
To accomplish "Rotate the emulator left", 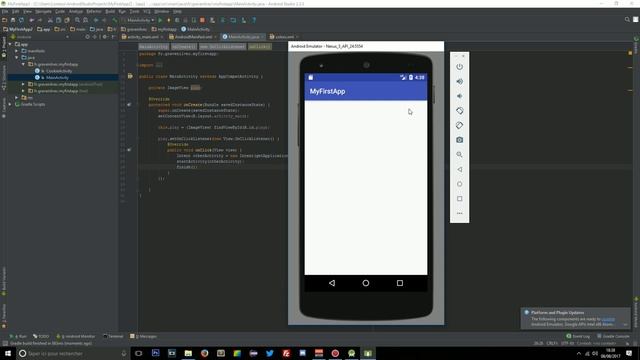I will coord(460,111).
